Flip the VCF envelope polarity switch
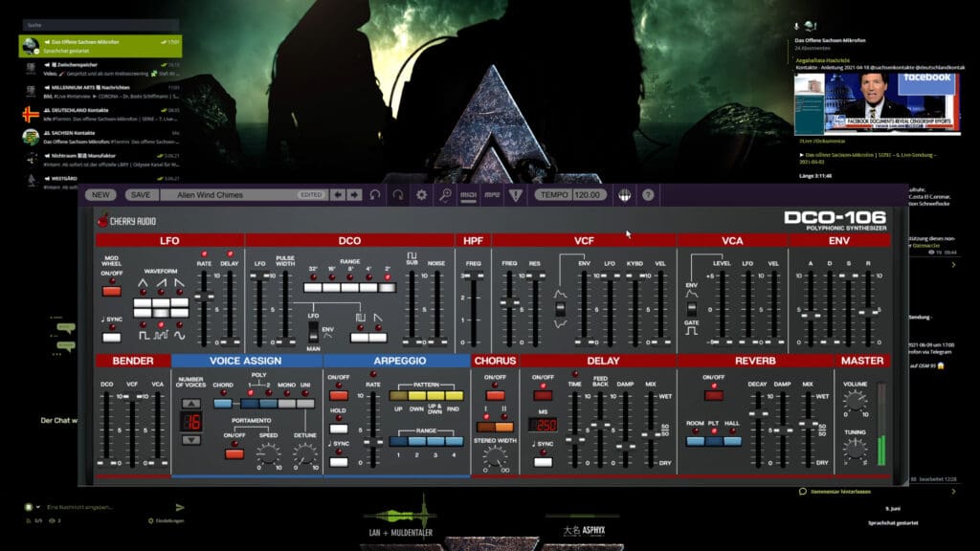The width and height of the screenshot is (980, 551). [x=561, y=309]
